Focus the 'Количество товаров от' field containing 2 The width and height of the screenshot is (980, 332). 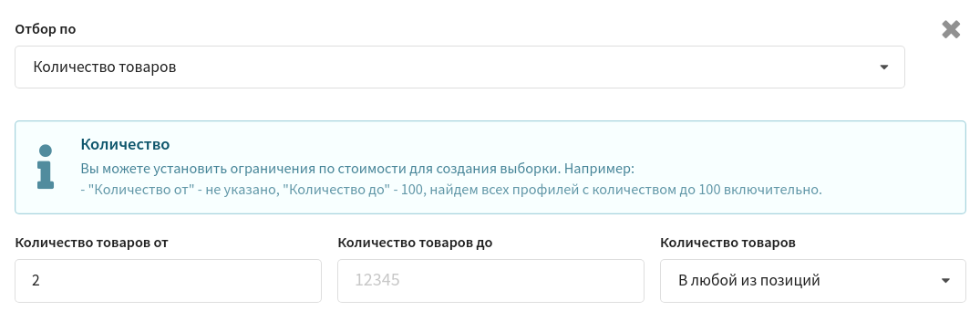pyautogui.click(x=168, y=281)
